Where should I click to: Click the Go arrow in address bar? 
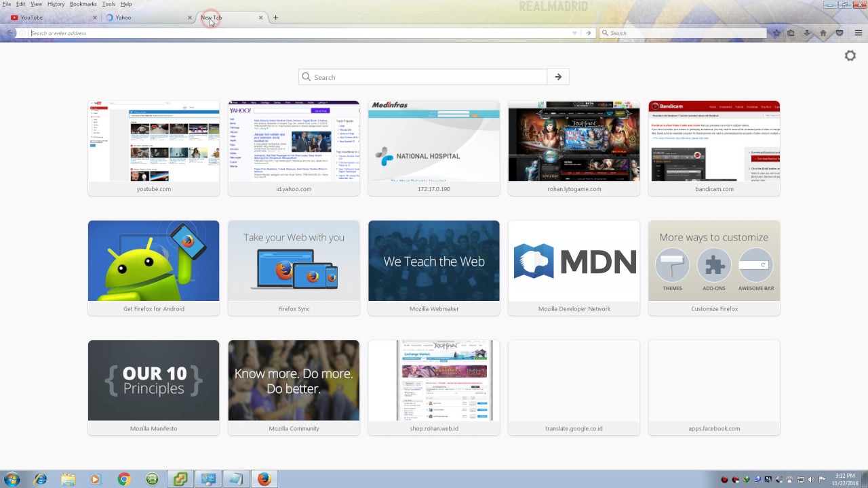coord(589,33)
